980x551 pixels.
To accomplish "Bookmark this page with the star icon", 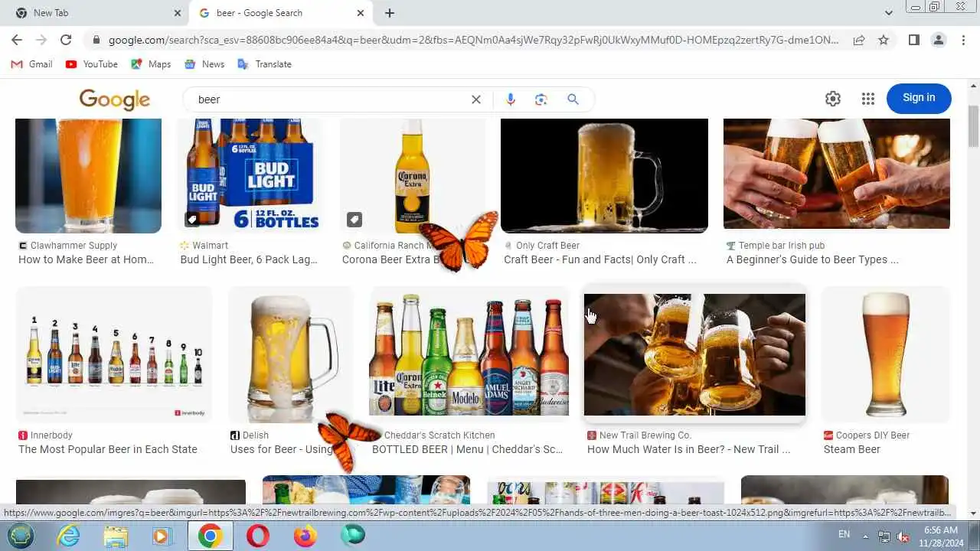I will pyautogui.click(x=884, y=40).
